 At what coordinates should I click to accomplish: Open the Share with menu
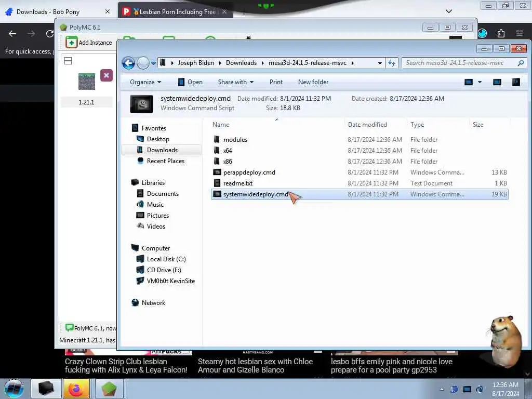point(236,82)
